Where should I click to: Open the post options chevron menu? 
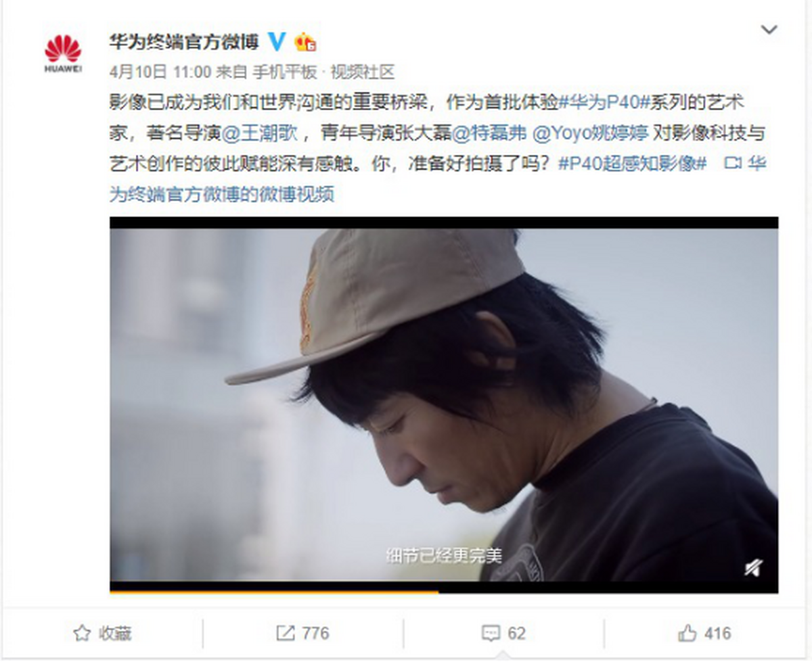pos(769,30)
